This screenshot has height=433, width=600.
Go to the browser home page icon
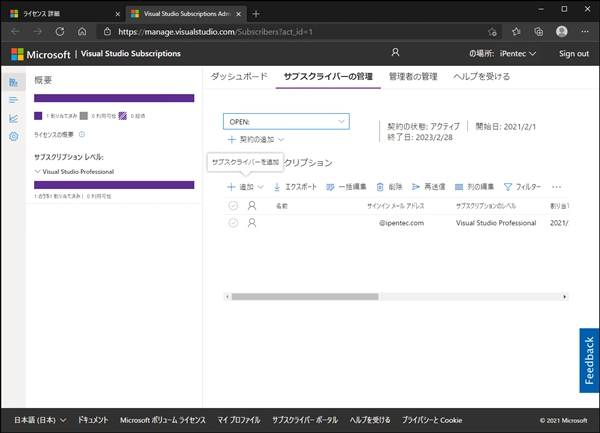pos(82,32)
